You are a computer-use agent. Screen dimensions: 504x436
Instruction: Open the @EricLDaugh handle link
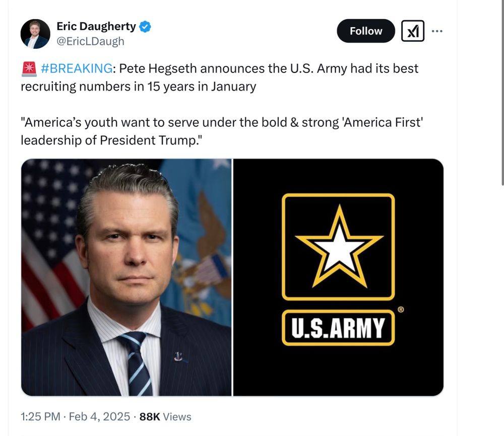(90, 41)
